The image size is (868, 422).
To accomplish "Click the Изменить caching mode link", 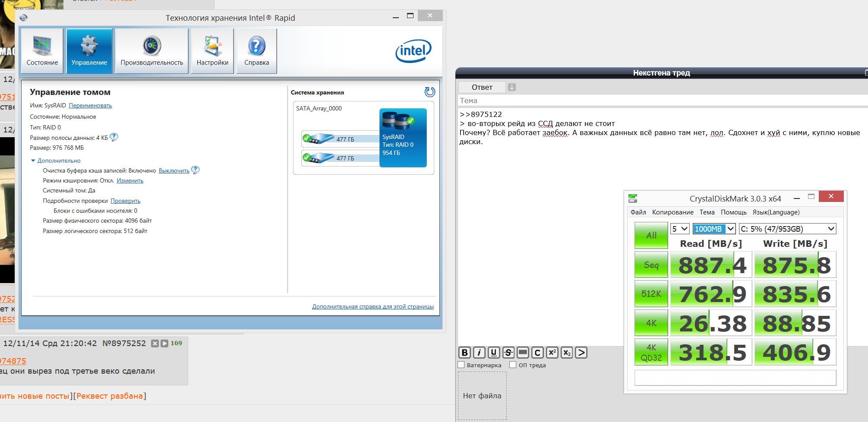I will [x=130, y=180].
